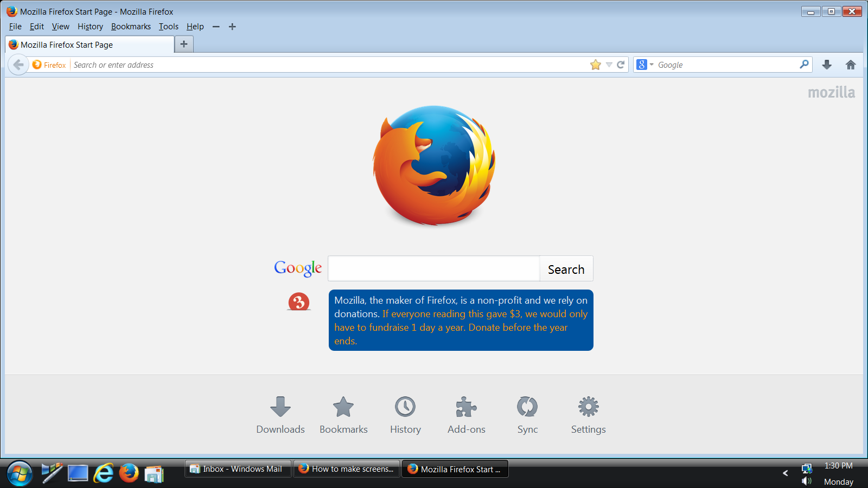Click Mozilla Firefox Start taskbar button
The height and width of the screenshot is (488, 868).
coord(455,469)
